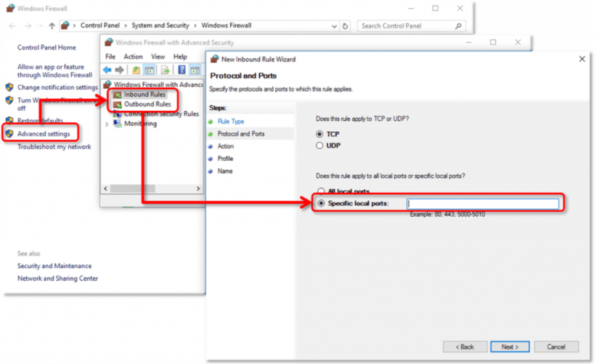The image size is (601, 364).
Task: Open the File menu
Action: [x=110, y=57]
